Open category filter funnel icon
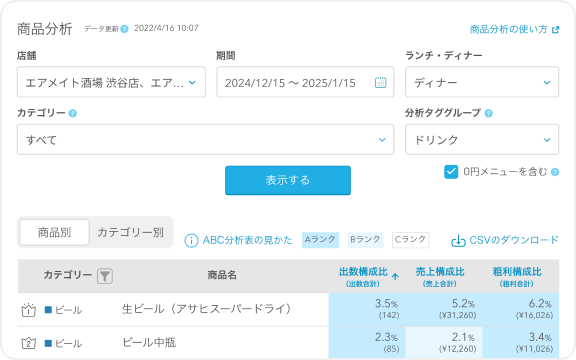576x360 pixels. pyautogui.click(x=105, y=276)
